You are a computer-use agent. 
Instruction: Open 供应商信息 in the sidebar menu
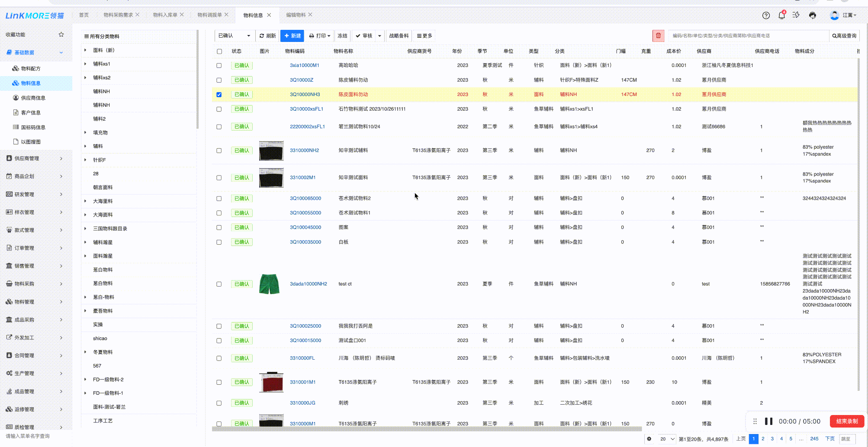pos(33,98)
